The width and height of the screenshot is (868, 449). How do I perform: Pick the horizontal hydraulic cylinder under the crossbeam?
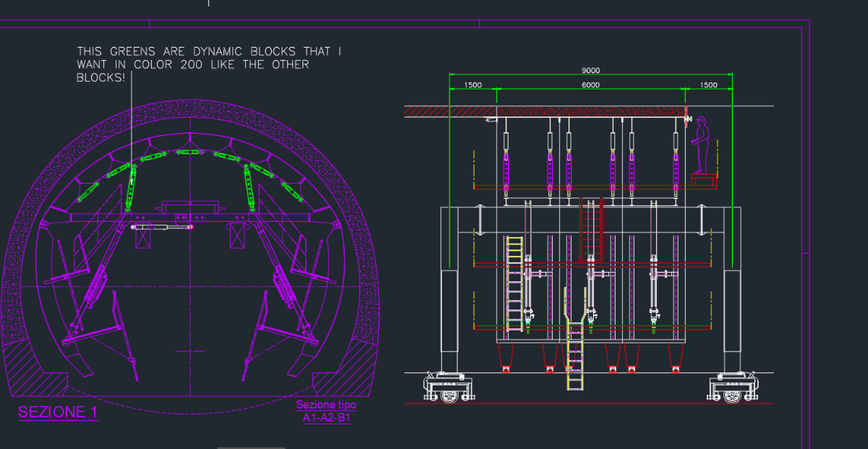[163, 227]
